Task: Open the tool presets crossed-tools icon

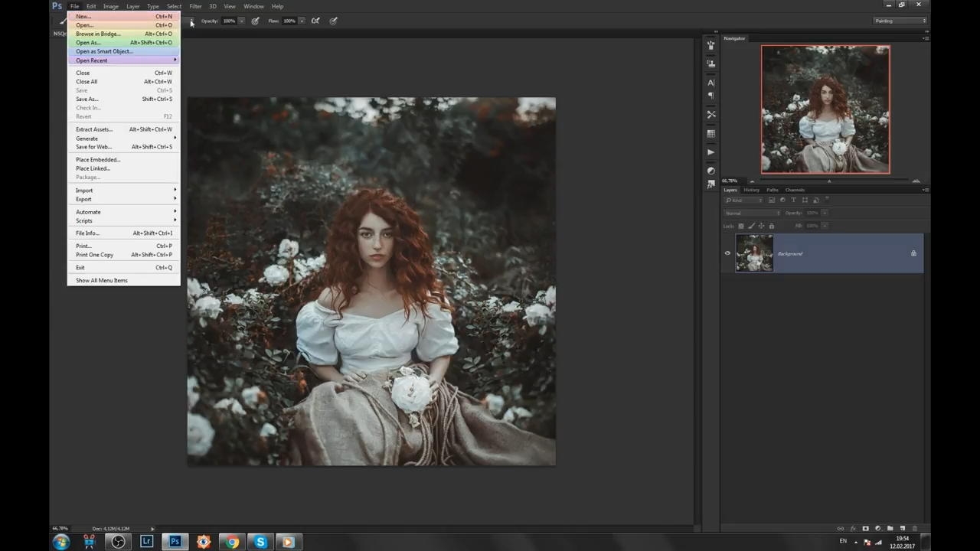Action: 711,115
